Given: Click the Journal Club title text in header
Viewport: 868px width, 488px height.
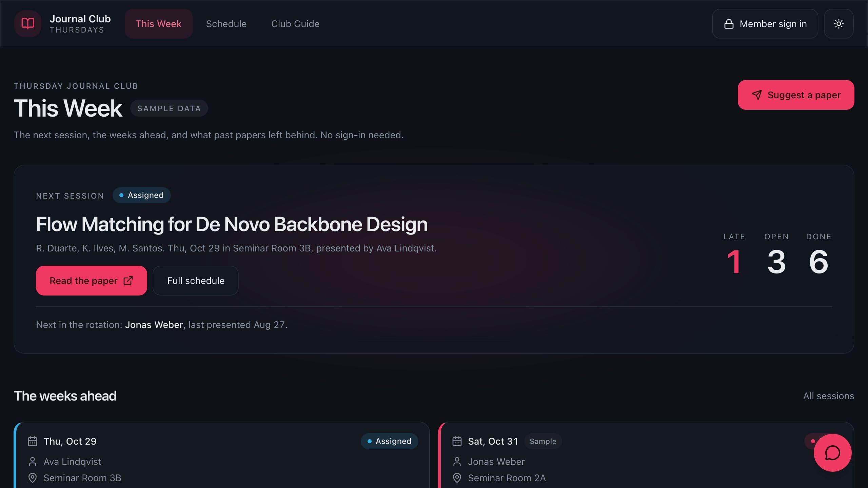Looking at the screenshot, I should [x=80, y=19].
